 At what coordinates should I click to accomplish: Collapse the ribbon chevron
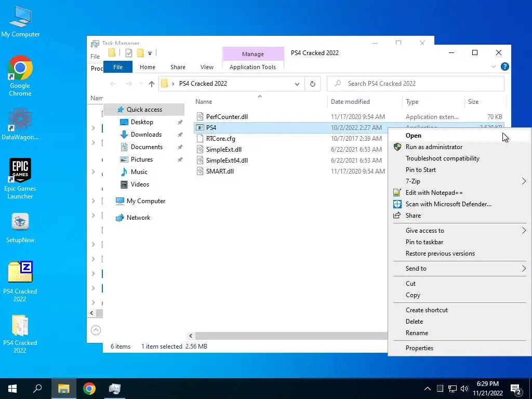(494, 66)
